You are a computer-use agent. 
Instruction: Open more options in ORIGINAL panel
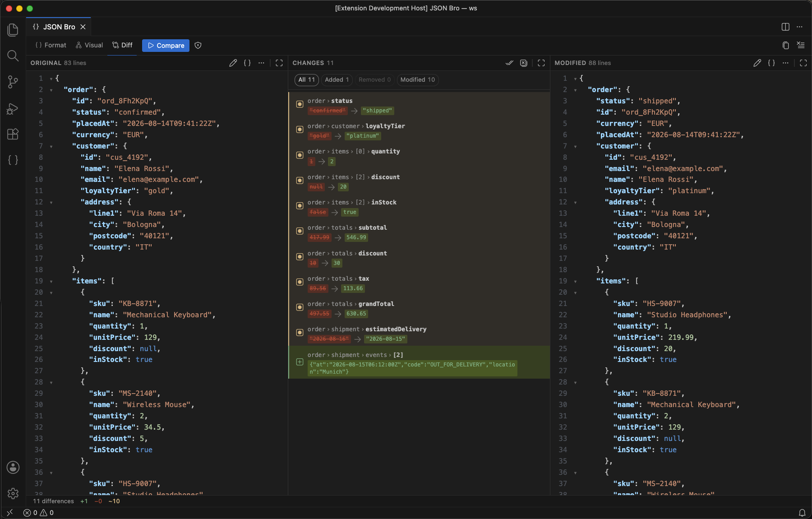coord(261,63)
